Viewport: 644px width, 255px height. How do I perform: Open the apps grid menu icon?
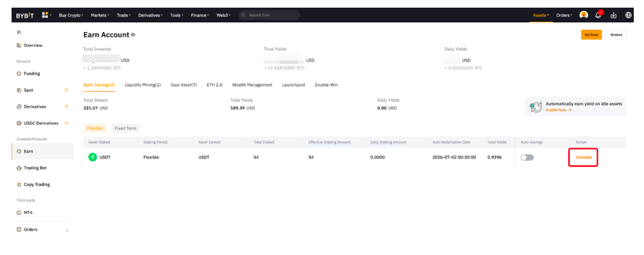[45, 15]
